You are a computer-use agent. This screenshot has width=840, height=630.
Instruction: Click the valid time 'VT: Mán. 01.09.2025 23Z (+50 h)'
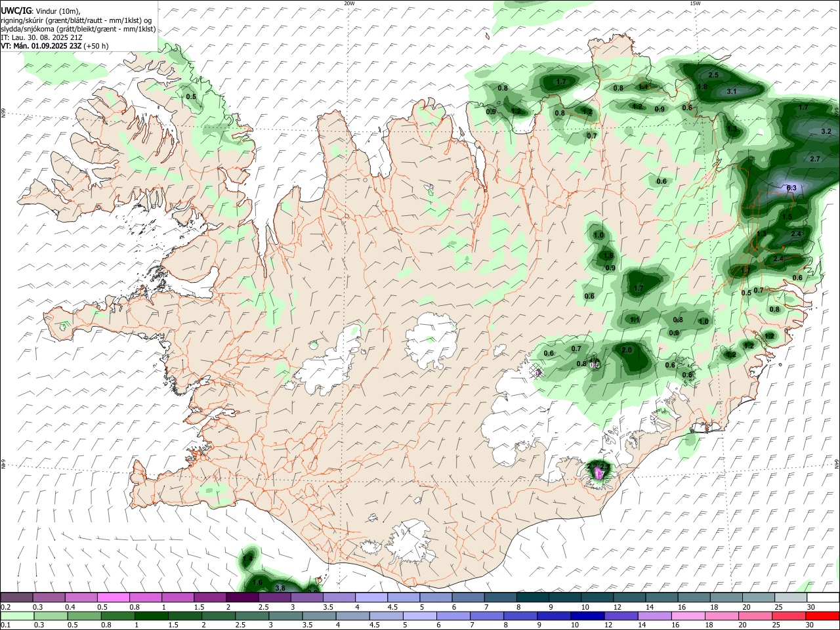[54, 46]
